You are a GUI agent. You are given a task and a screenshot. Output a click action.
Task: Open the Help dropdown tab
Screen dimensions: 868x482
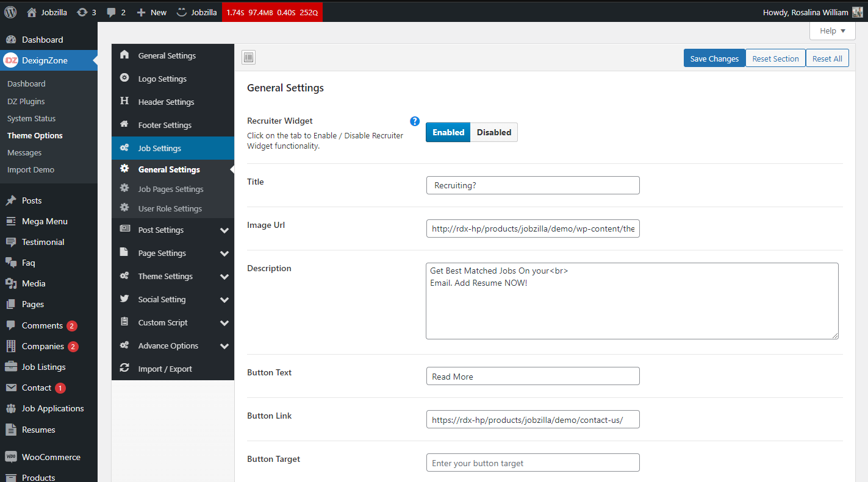pos(832,30)
